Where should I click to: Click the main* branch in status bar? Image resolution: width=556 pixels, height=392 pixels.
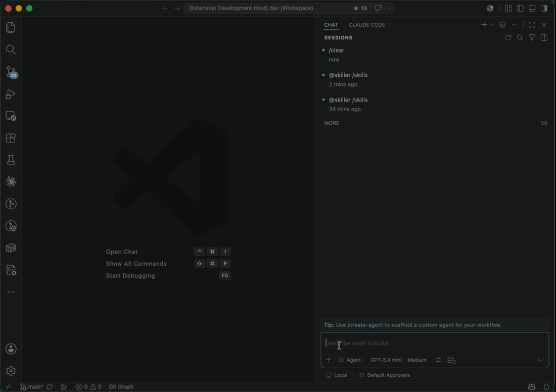pos(31,386)
